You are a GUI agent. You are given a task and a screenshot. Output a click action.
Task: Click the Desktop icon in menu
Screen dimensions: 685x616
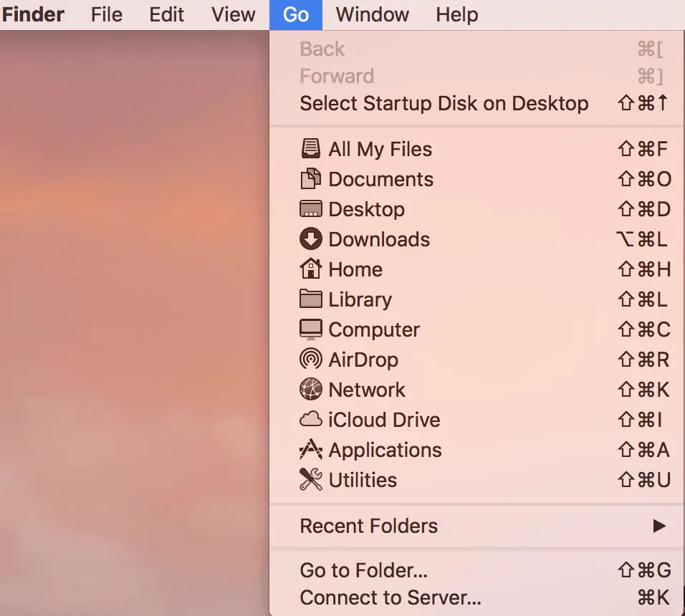pos(310,209)
